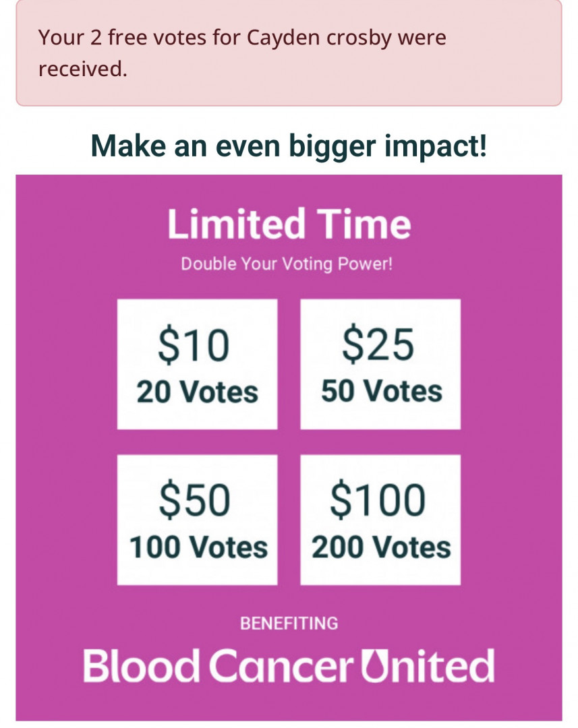Tap the "100 Votes" label
The image size is (578, 728).
tap(198, 547)
